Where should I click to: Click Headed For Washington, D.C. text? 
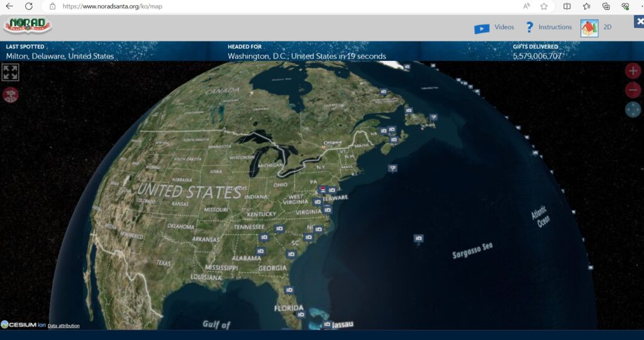click(307, 57)
